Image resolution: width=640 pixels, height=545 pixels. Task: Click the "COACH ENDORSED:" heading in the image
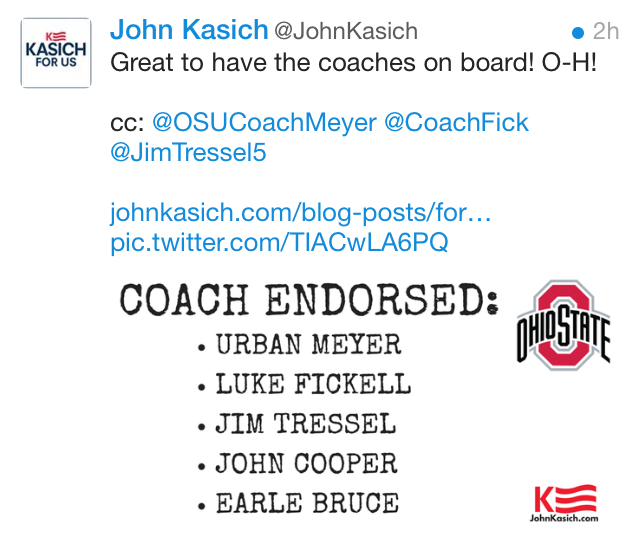coord(309,300)
